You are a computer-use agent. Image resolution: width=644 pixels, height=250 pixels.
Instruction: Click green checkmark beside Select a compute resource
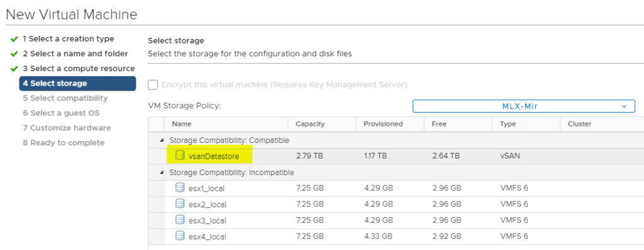pos(14,69)
